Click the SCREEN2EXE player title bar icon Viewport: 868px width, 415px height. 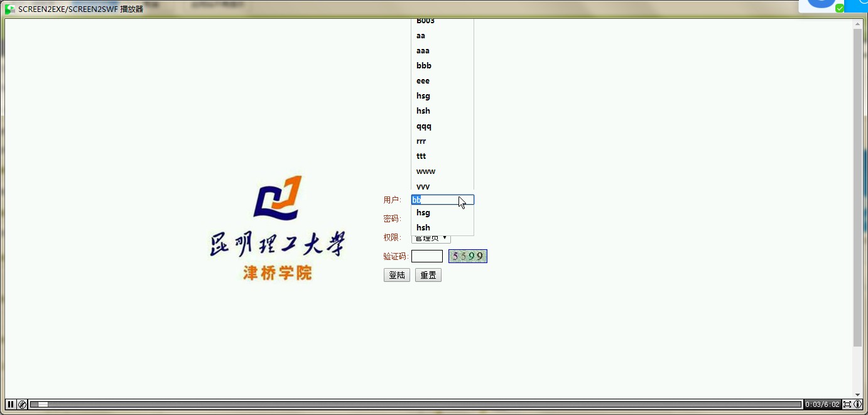tap(9, 9)
